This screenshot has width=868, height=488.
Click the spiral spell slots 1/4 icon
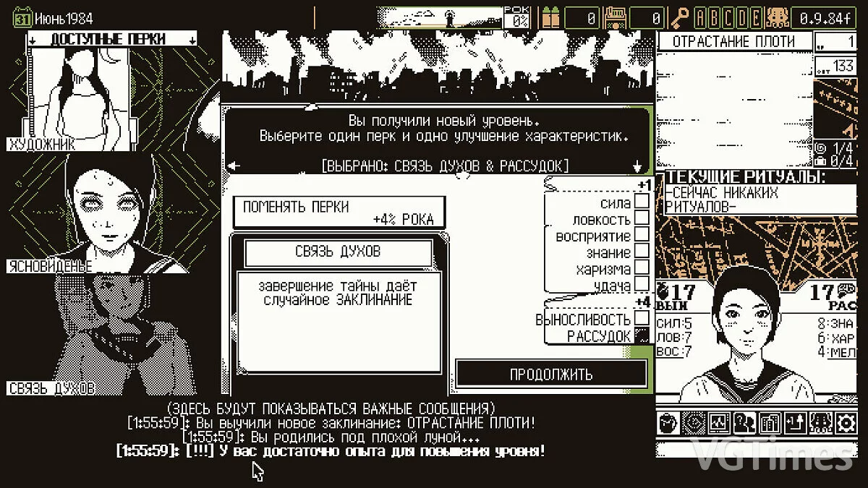(820, 147)
